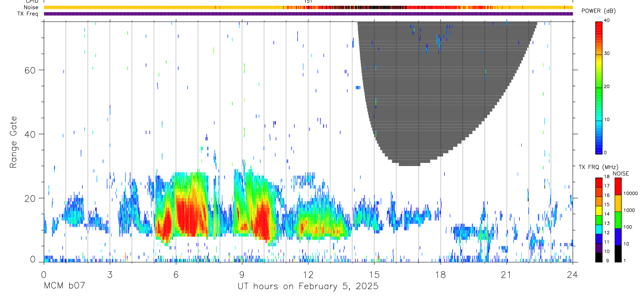Click the 15 tick on UT hours axis
The height and width of the screenshot is (297, 644).
pyautogui.click(x=374, y=274)
